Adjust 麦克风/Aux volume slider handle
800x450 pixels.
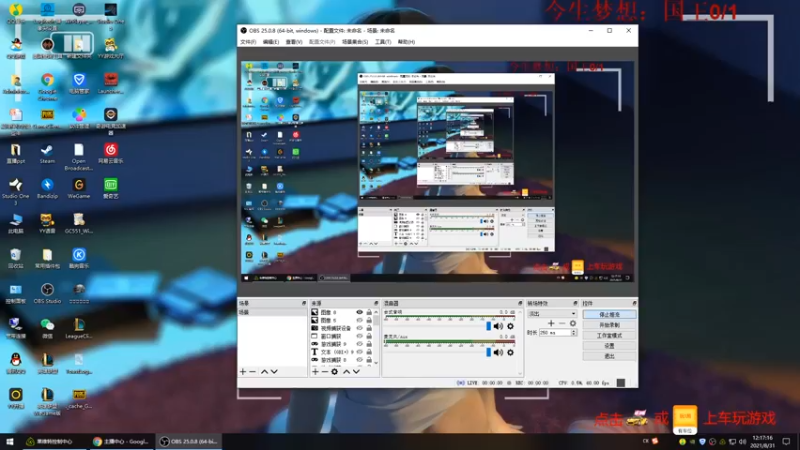point(488,352)
